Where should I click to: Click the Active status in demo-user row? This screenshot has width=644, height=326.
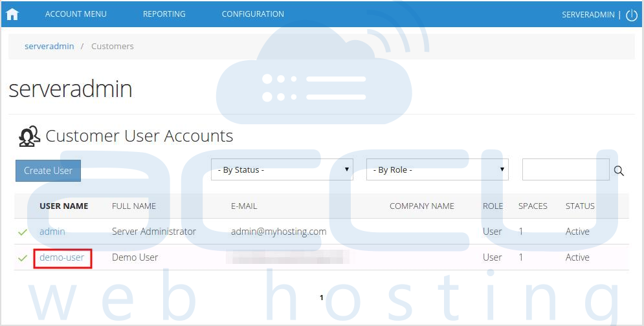[577, 257]
